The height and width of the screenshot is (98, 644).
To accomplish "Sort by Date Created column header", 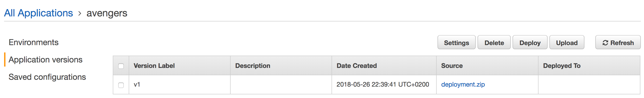I will tap(357, 66).
